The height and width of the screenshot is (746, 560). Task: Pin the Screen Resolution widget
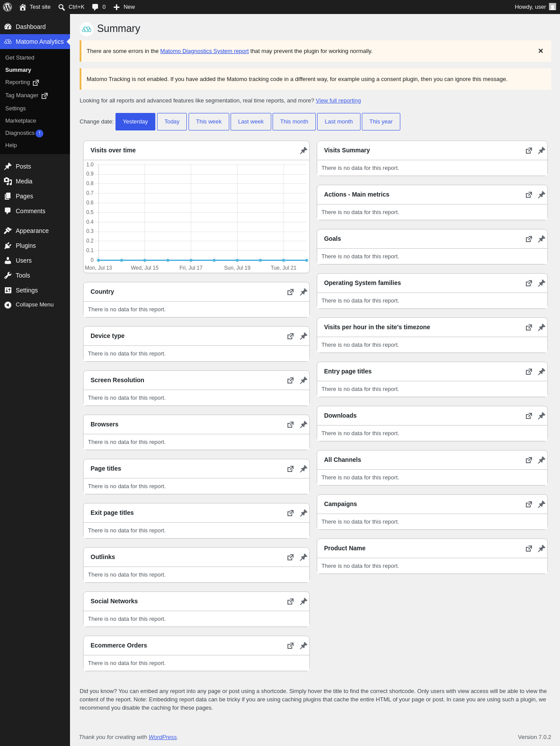coord(304,380)
